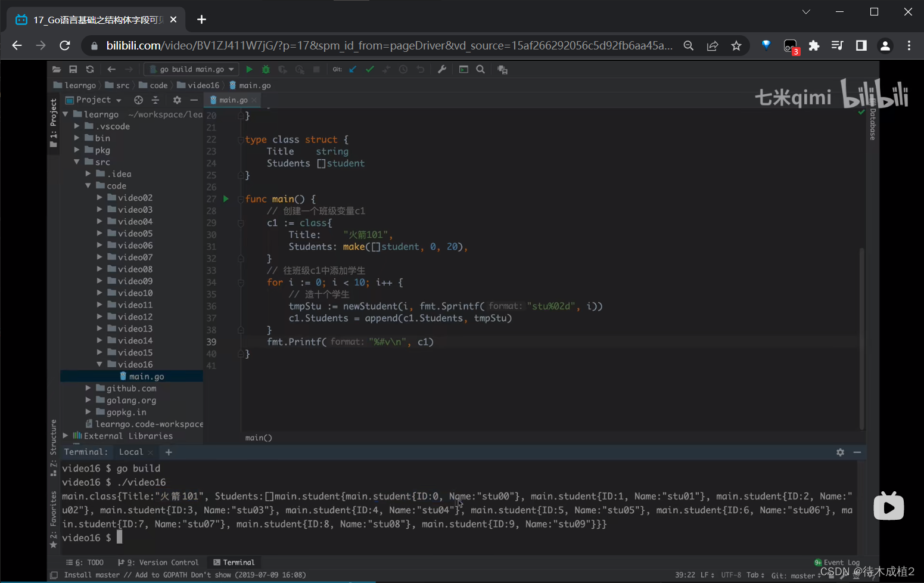Screen dimensions: 924x583
Task: Open the Event Log tab
Action: tap(837, 562)
